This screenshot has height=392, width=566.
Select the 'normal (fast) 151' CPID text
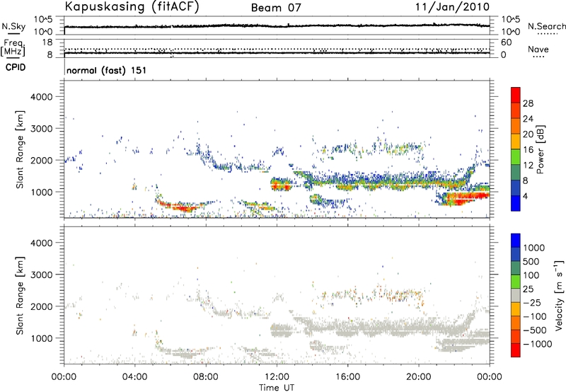click(x=107, y=70)
